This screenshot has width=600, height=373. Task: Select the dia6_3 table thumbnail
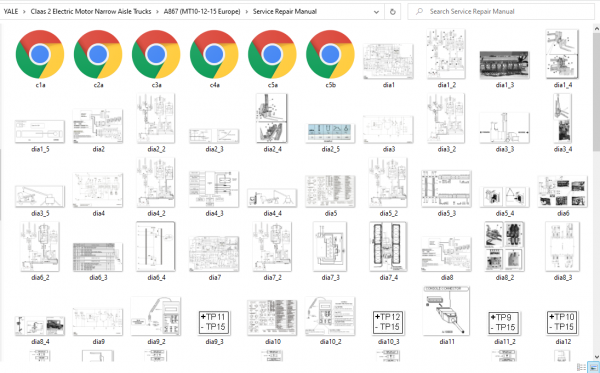coord(98,257)
